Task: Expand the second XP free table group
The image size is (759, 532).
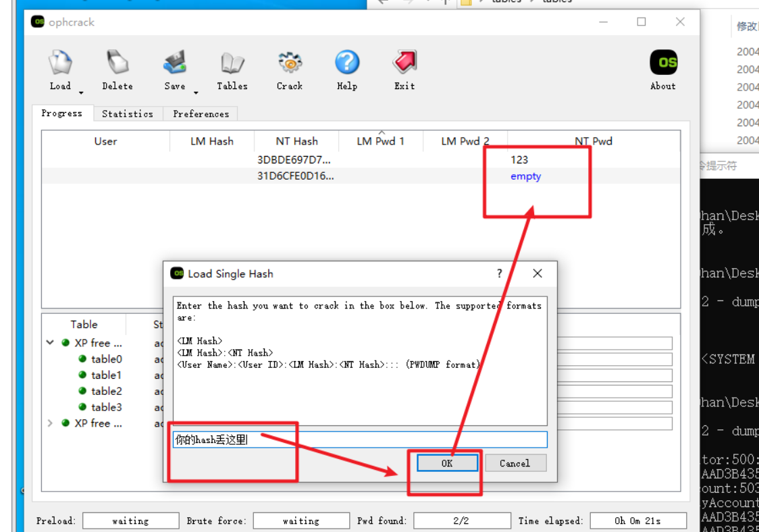Action: pyautogui.click(x=50, y=423)
